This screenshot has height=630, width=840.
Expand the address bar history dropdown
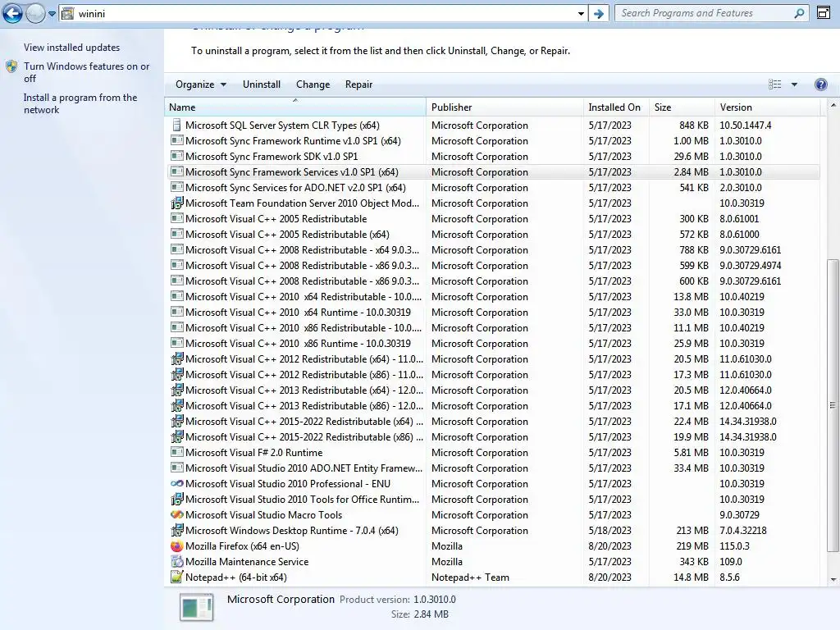tap(581, 14)
